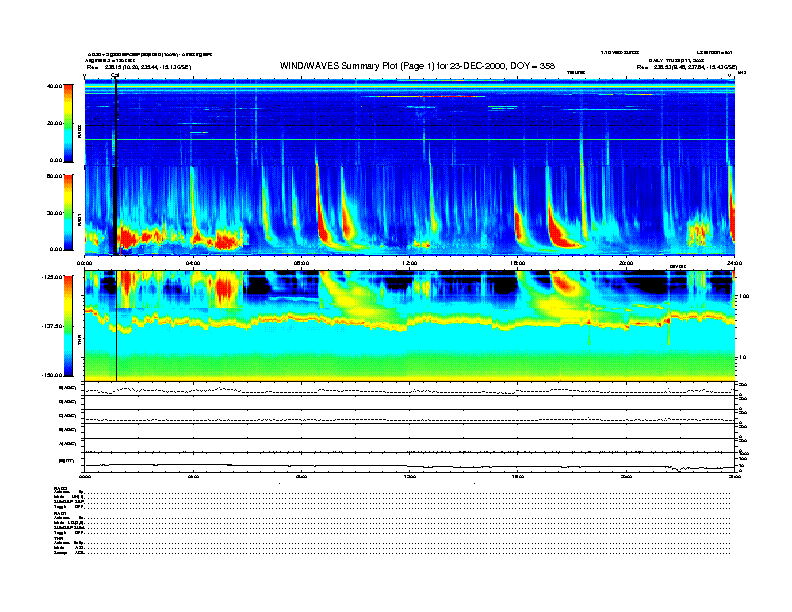Click 20:00 label under the RAD1 spectrogram
The height and width of the screenshot is (612, 792).
(626, 263)
